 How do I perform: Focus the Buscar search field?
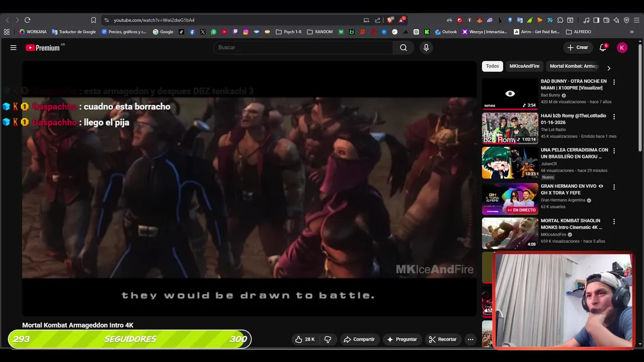click(x=303, y=47)
